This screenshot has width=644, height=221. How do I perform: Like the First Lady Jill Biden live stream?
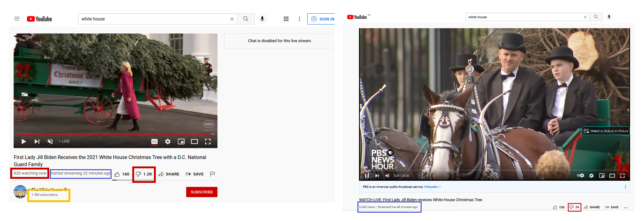tap(122, 174)
